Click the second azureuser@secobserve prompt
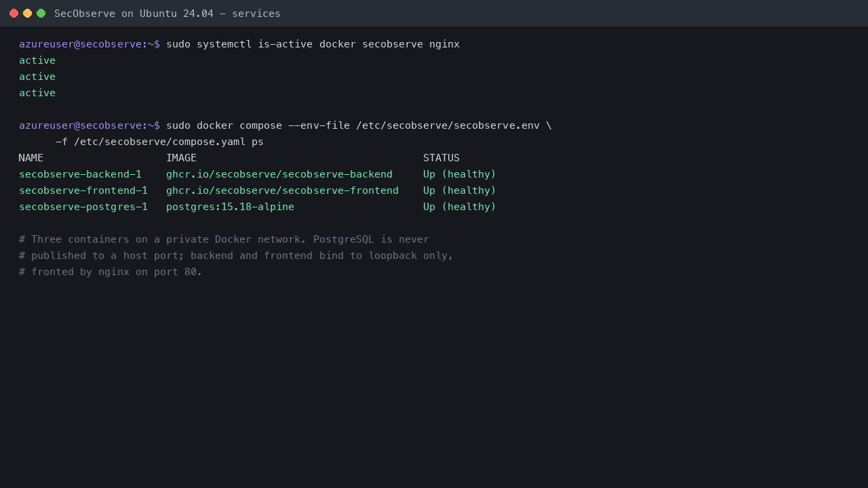Screen dimensions: 868x488 90,125
